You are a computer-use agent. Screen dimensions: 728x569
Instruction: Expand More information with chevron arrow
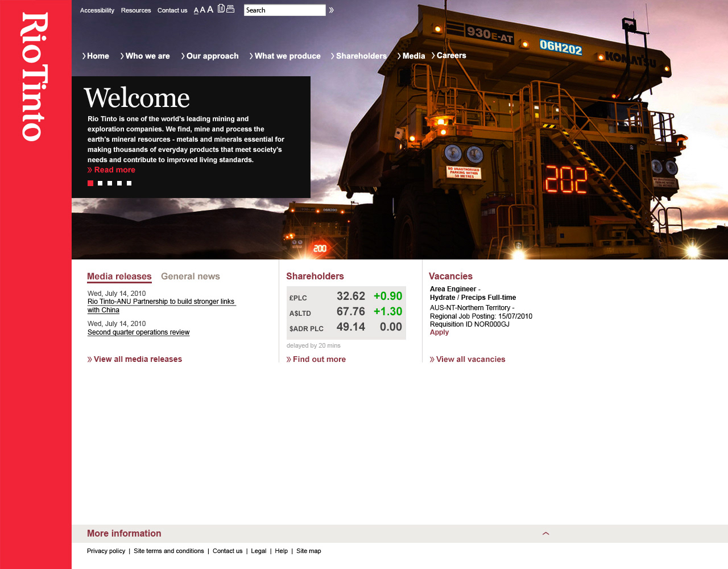click(x=546, y=534)
